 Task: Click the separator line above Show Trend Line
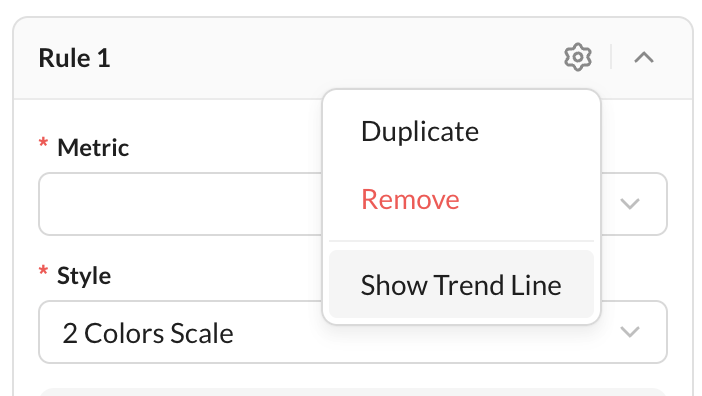coord(461,241)
